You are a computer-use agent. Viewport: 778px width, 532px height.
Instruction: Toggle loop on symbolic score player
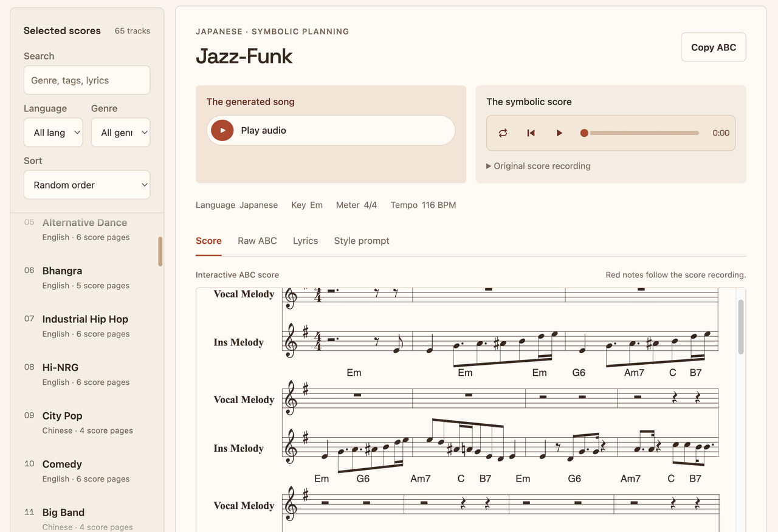point(503,133)
